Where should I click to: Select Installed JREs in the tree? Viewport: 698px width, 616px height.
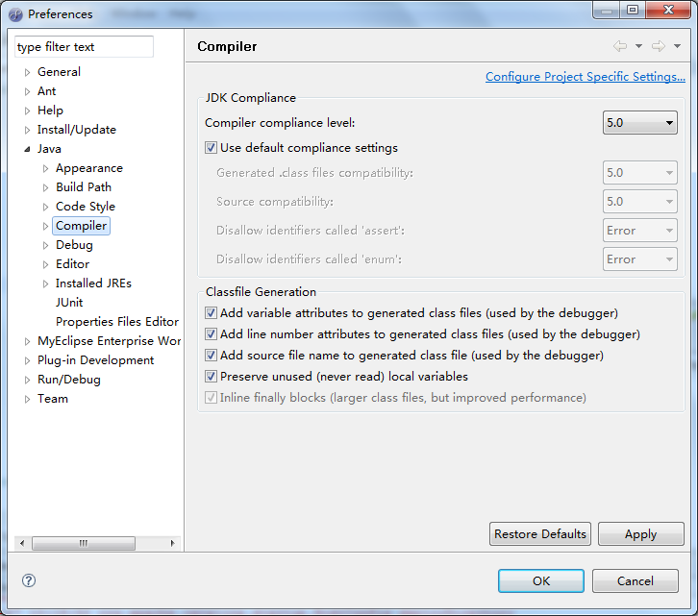(x=93, y=283)
